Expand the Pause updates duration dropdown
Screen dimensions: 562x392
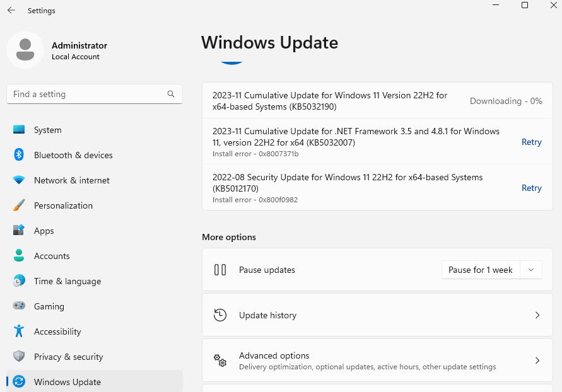point(530,269)
